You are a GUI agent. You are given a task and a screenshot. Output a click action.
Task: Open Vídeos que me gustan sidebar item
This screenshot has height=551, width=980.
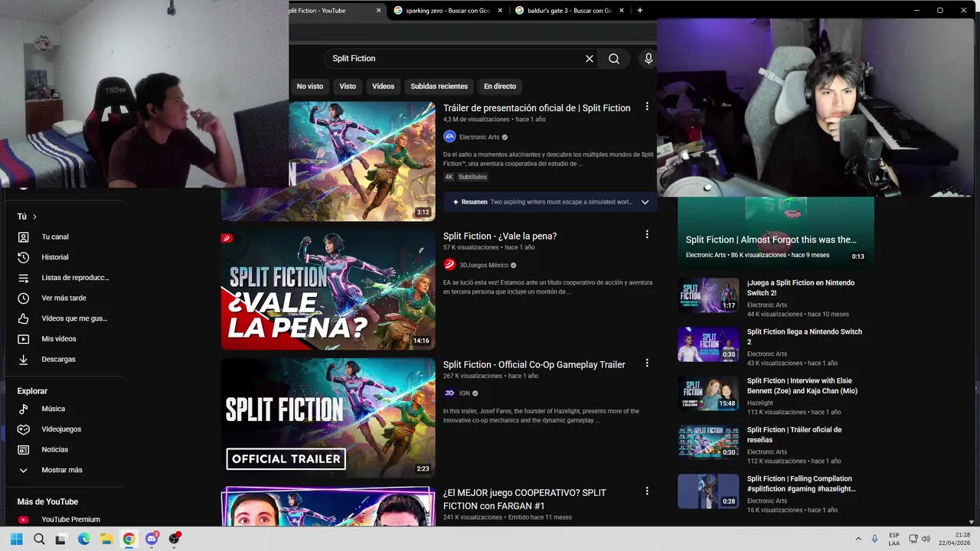point(64,318)
